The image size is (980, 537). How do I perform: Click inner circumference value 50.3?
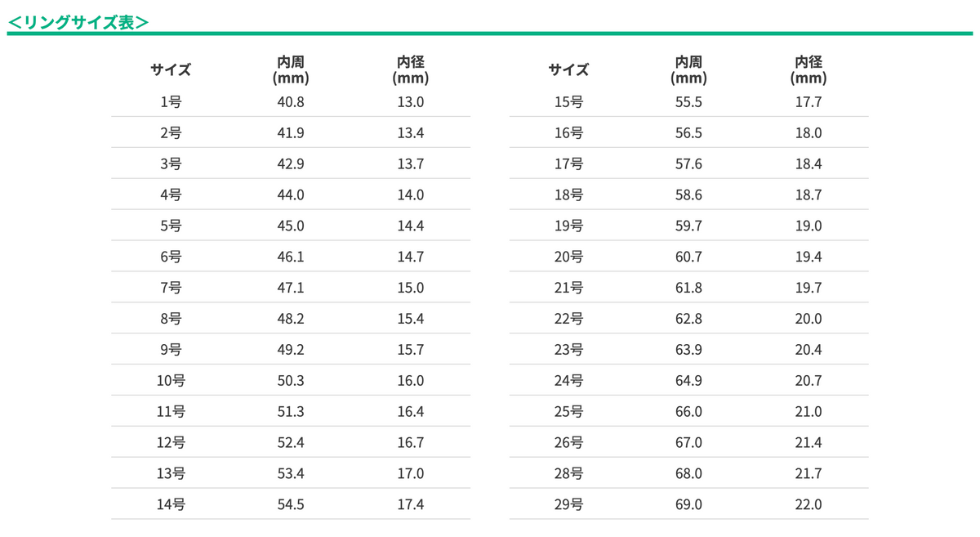(x=291, y=381)
